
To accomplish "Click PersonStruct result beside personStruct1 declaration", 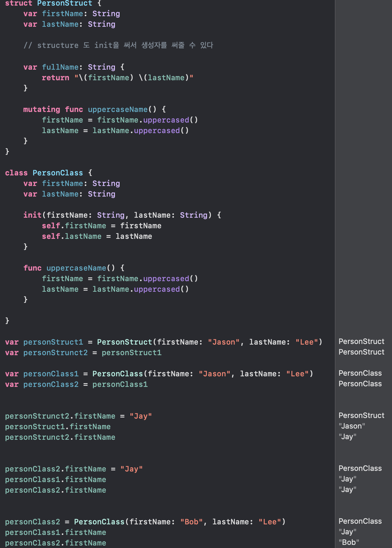I will 361,341.
